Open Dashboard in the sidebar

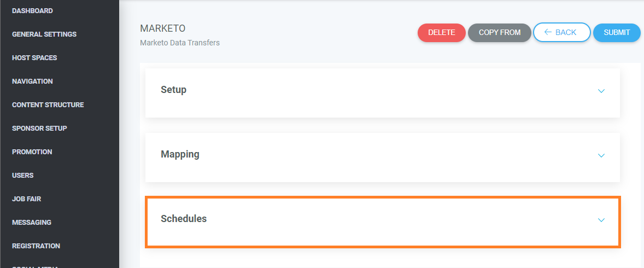32,11
